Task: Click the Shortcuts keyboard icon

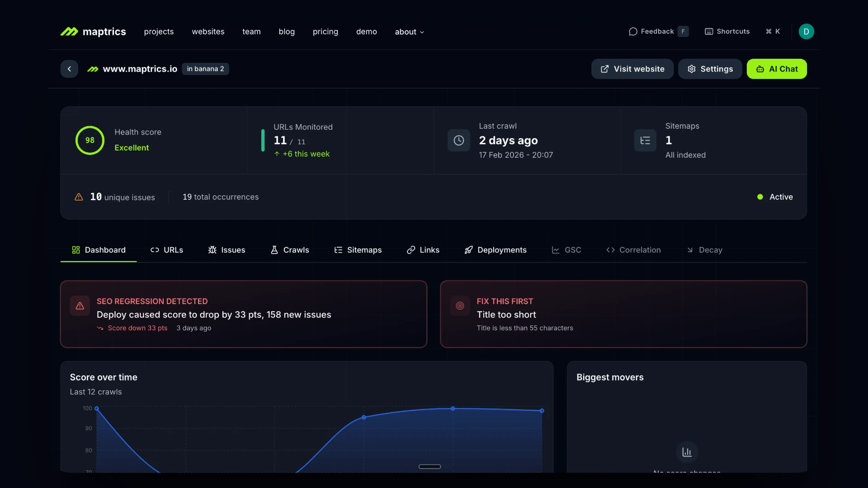Action: pos(709,32)
